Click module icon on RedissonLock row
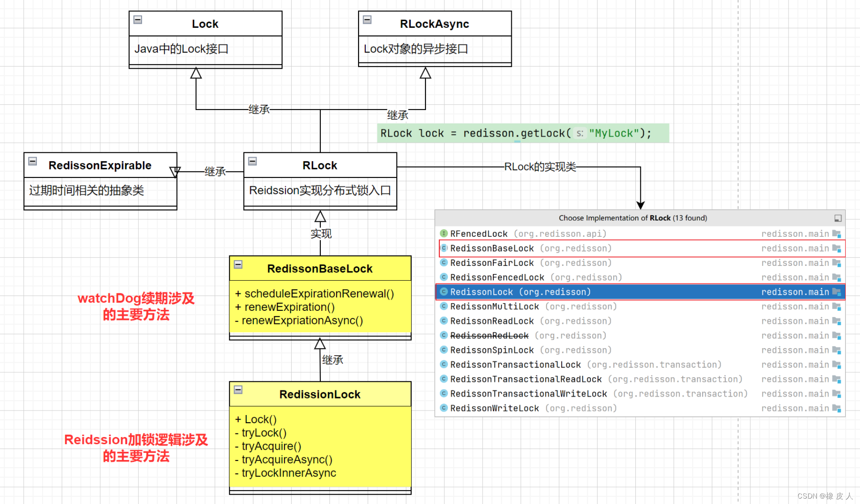The width and height of the screenshot is (860, 504). pos(836,292)
